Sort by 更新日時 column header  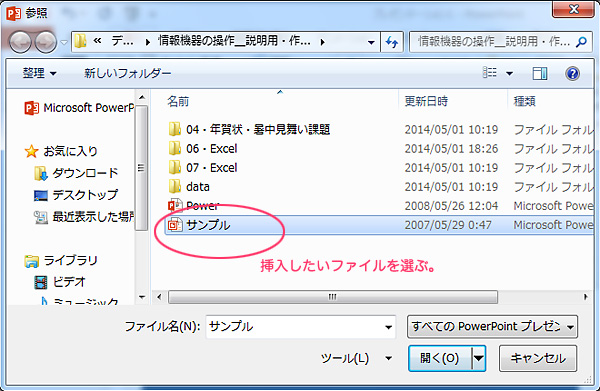point(426,101)
